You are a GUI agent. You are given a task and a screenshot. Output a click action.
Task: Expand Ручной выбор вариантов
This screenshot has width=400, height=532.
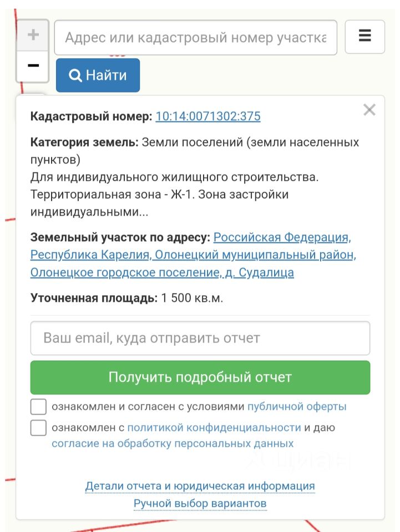200,504
